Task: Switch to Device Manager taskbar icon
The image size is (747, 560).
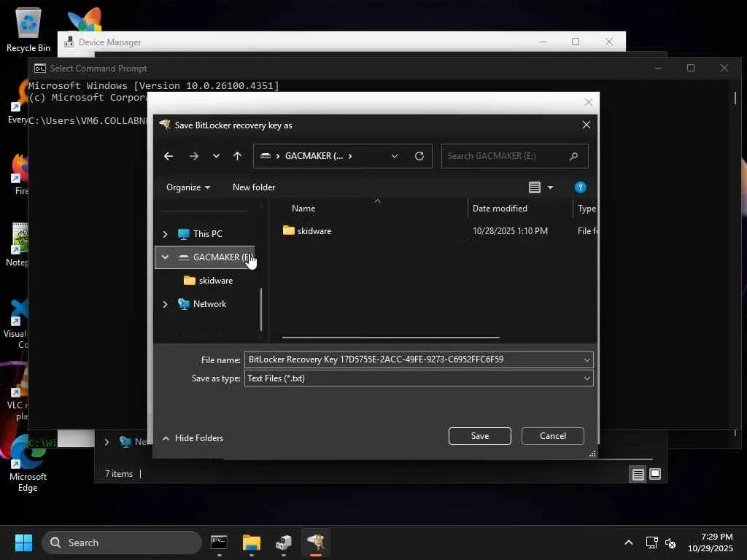Action: tap(284, 542)
